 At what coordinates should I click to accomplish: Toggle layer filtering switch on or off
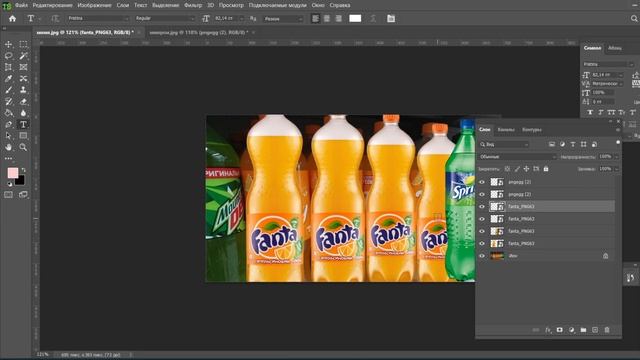pyautogui.click(x=618, y=143)
